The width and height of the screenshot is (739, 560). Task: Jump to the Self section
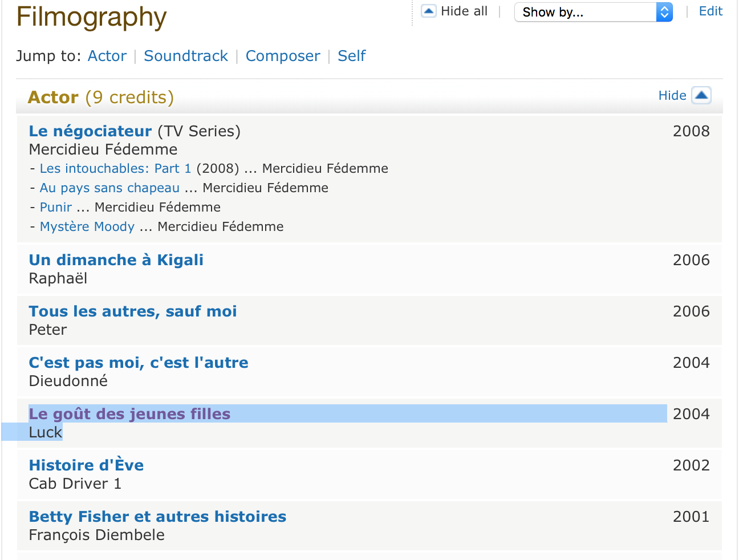[x=352, y=56]
